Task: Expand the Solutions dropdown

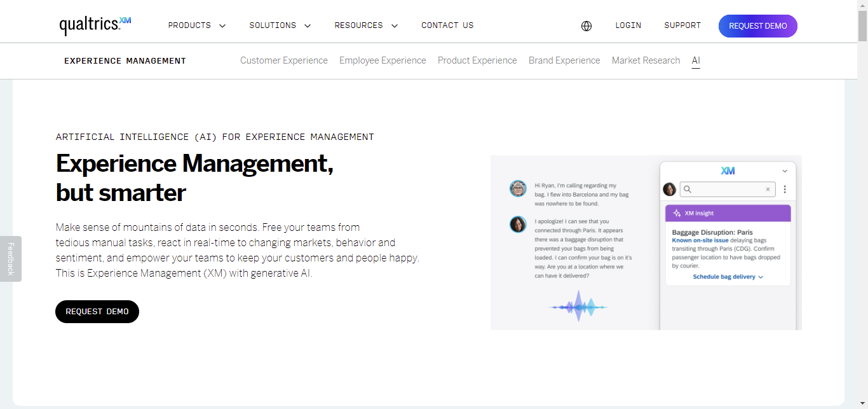Action: [280, 25]
